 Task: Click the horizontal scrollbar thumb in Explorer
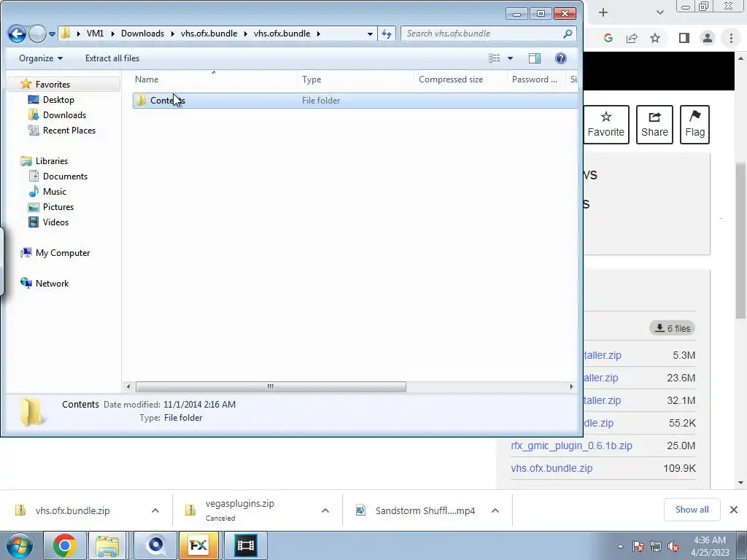click(271, 386)
